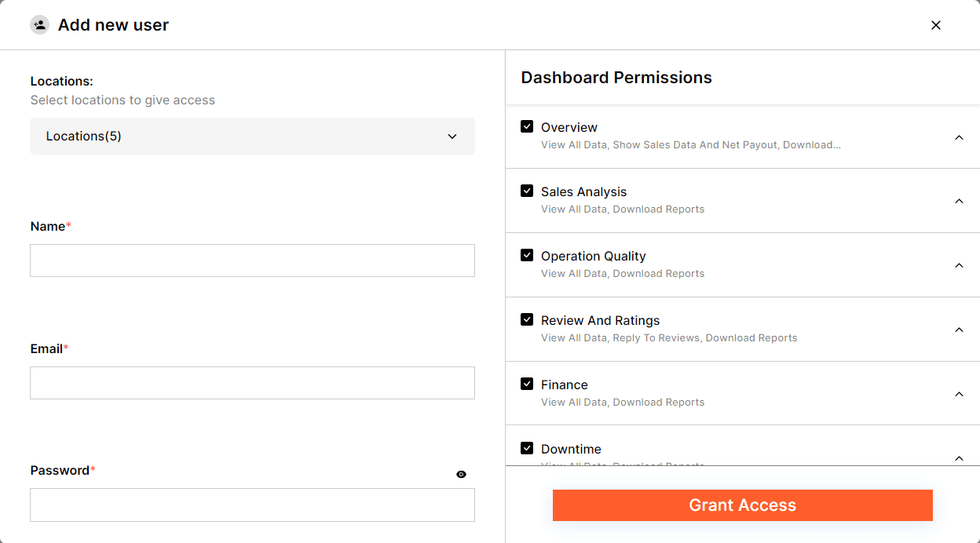Collapse the Review And Ratings chevron
Image resolution: width=980 pixels, height=543 pixels.
click(x=959, y=330)
